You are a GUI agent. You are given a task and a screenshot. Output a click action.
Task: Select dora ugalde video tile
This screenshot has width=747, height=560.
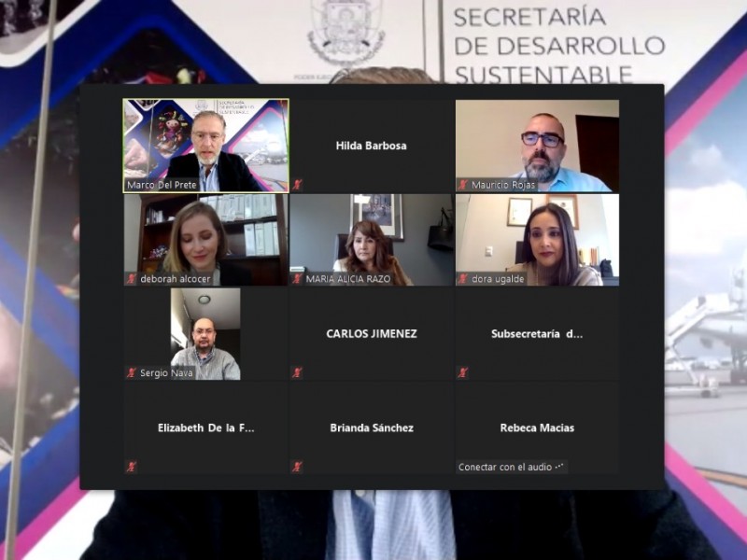coord(538,240)
